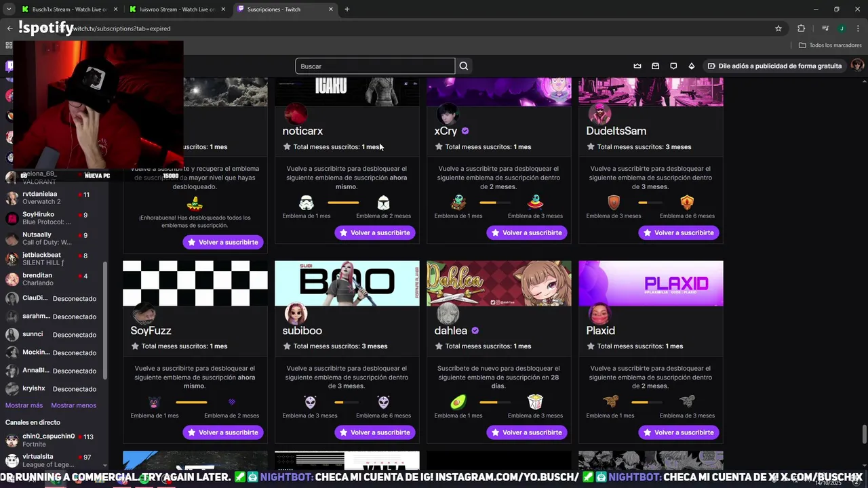The height and width of the screenshot is (488, 868).
Task: Click SoyFuzz 1-month emblem badge
Action: [x=155, y=401]
